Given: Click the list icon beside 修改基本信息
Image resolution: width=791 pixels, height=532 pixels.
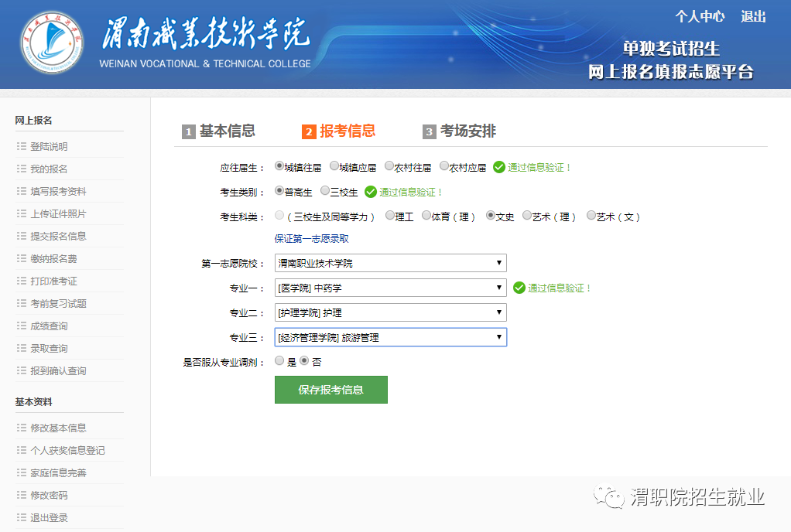Looking at the screenshot, I should 21,428.
